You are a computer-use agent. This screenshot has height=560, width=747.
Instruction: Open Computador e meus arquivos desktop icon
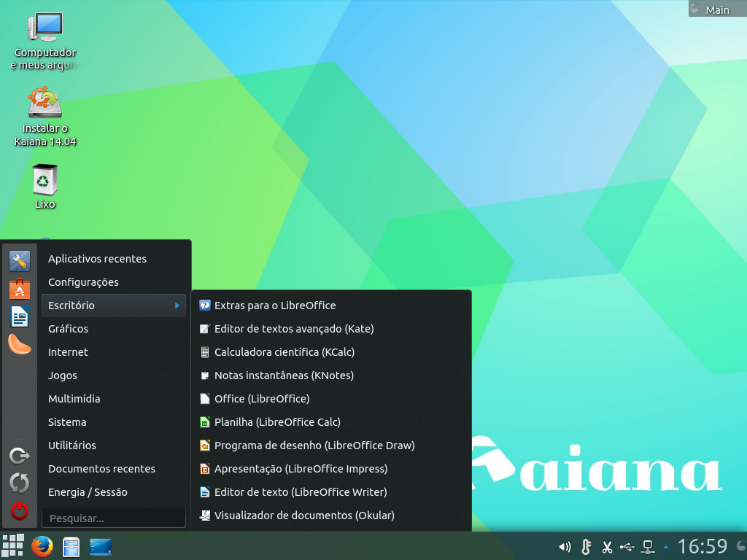point(44,42)
